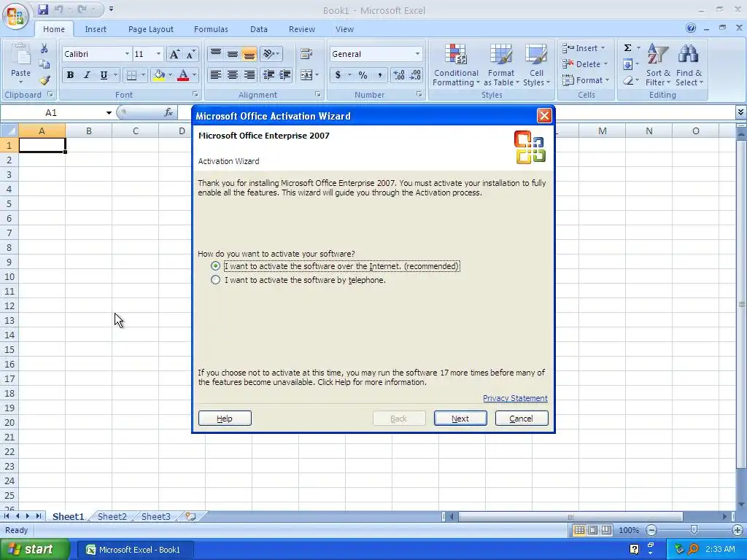Click Center text alignment icon
Image resolution: width=747 pixels, height=560 pixels.
coord(233,75)
